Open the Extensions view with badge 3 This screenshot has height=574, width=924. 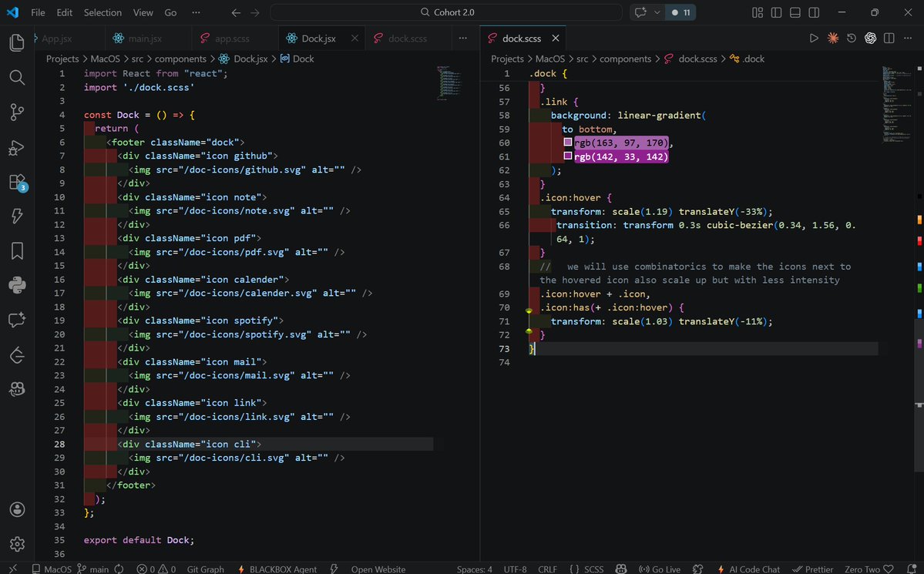[x=17, y=182]
